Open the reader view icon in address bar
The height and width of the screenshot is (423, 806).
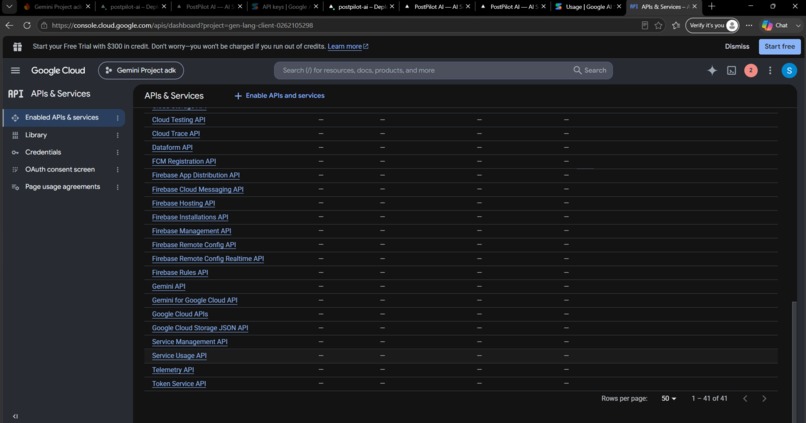coord(645,25)
